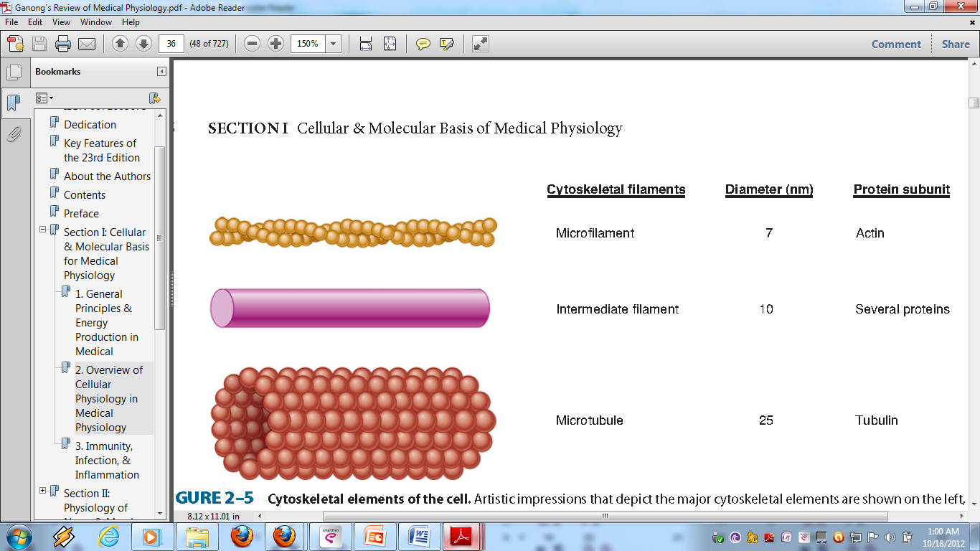
Task: Click the Tubulin protein subunit text
Action: (876, 420)
